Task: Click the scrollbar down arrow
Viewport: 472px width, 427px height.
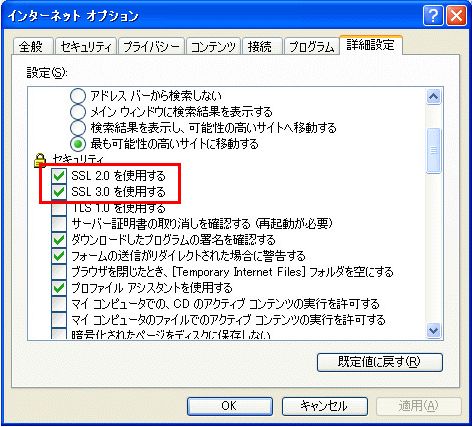Action: click(x=434, y=330)
